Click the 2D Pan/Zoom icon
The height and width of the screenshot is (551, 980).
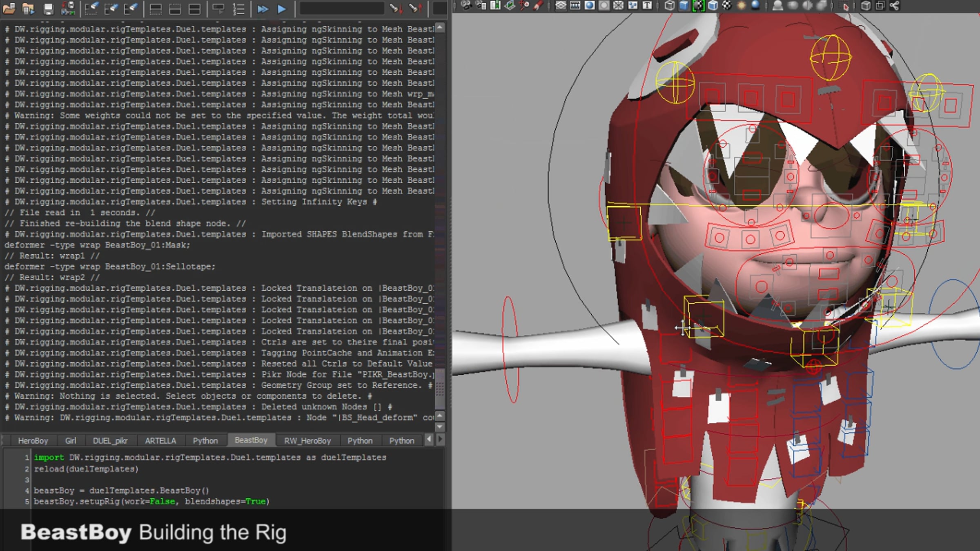click(524, 5)
